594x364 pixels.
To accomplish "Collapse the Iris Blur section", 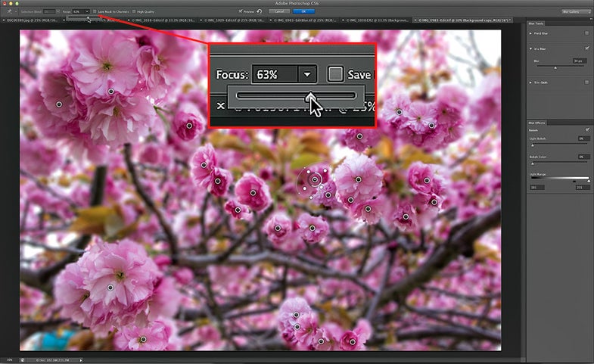I will tap(530, 49).
